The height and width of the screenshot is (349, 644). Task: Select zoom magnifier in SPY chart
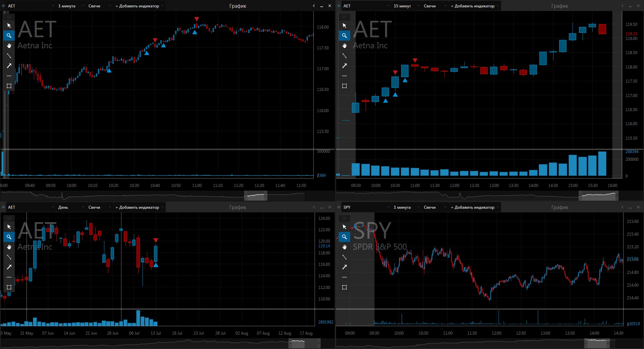[x=344, y=237]
